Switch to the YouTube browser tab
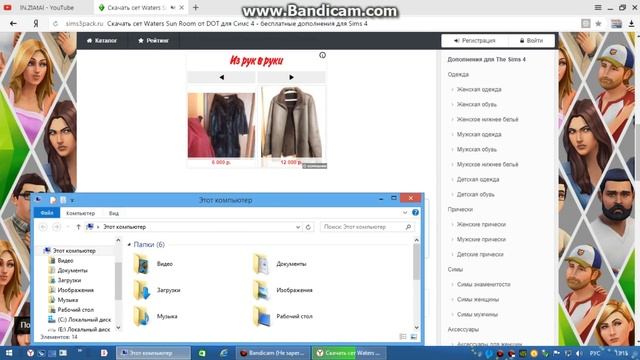This screenshot has width=640, height=360. [x=46, y=7]
